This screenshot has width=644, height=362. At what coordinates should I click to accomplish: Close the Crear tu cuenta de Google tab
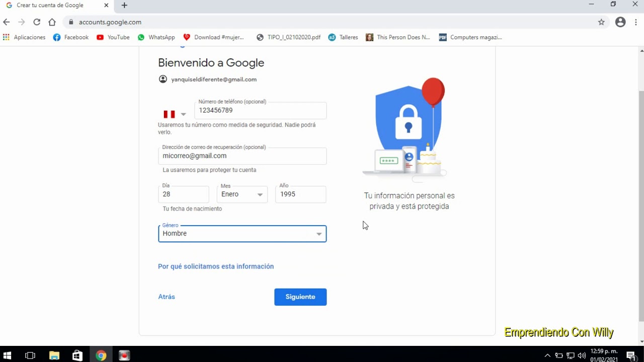(x=106, y=6)
